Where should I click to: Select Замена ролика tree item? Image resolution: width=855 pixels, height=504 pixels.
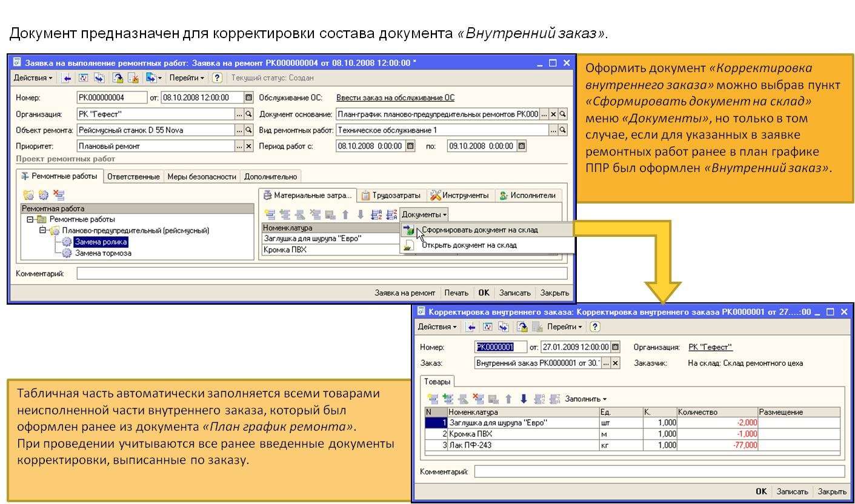[101, 242]
